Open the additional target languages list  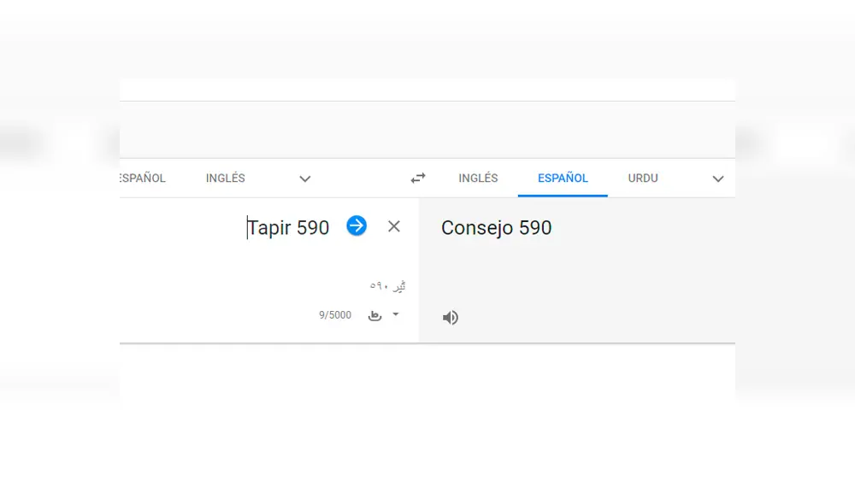[718, 179]
